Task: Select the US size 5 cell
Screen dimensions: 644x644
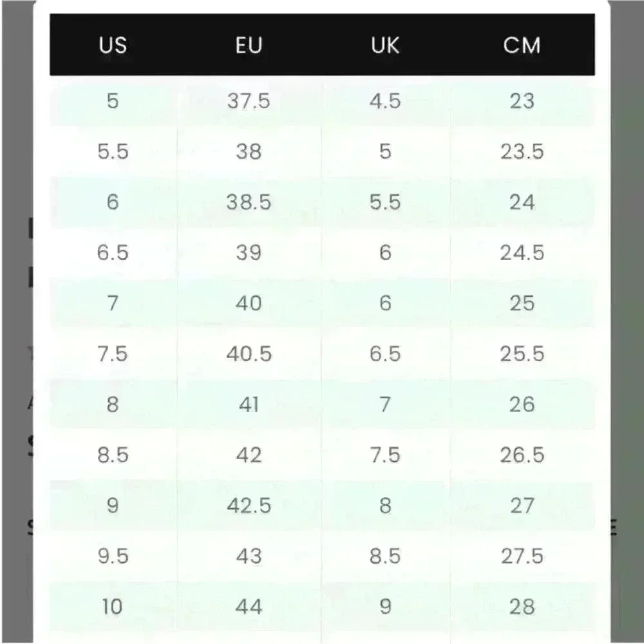Action: coord(113,101)
